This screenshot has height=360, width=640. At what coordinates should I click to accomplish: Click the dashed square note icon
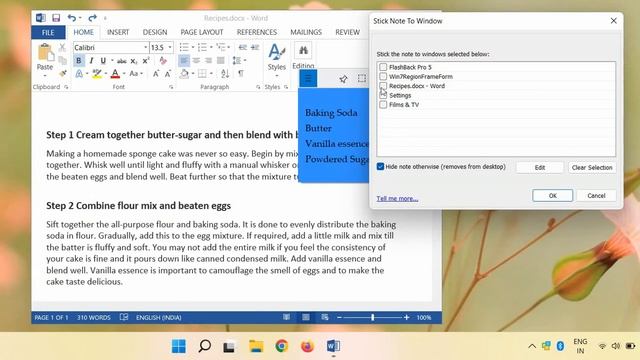coord(362,78)
